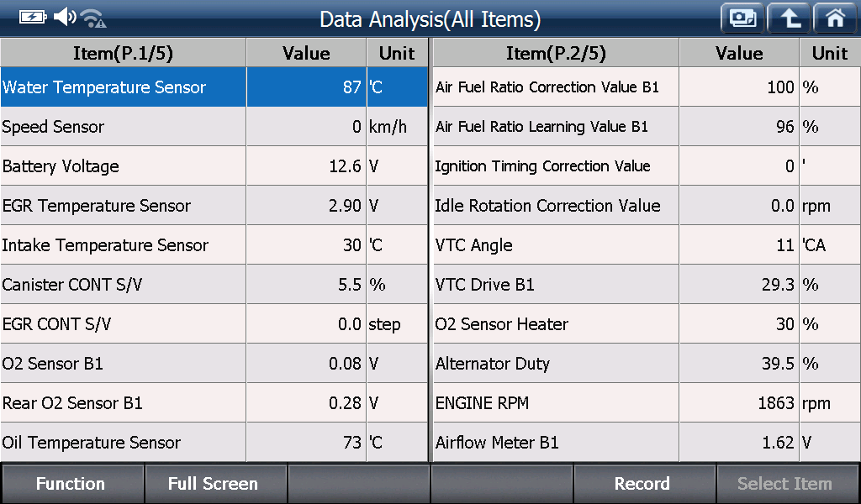The image size is (861, 504).
Task: Select the Water Temperature Sensor row
Action: click(214, 87)
